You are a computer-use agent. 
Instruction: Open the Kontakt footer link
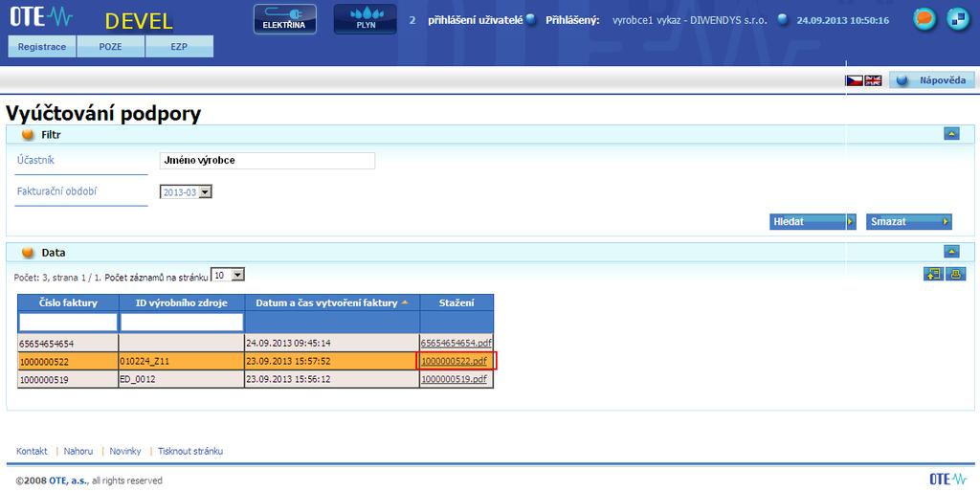[32, 451]
